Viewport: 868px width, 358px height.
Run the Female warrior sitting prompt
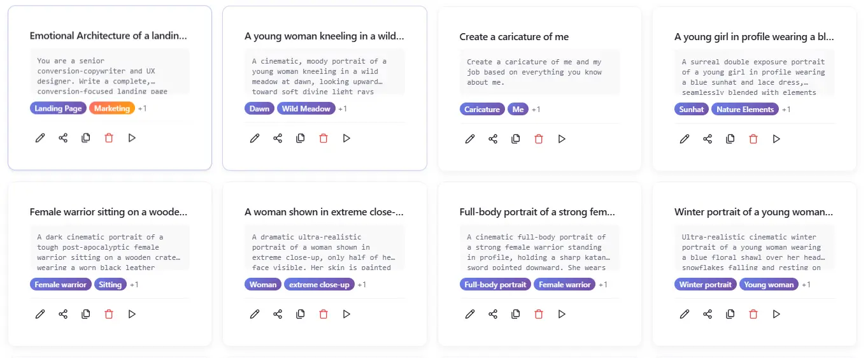click(x=132, y=314)
